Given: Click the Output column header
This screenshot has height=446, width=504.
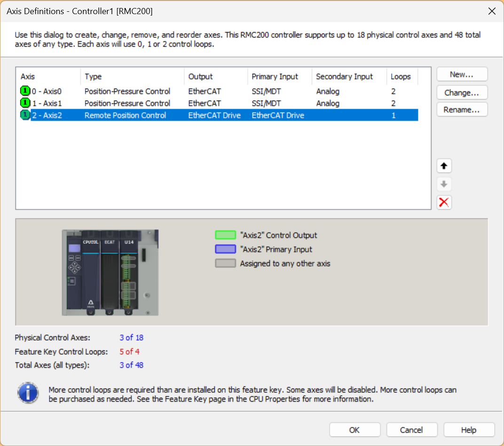Looking at the screenshot, I should click(216, 77).
